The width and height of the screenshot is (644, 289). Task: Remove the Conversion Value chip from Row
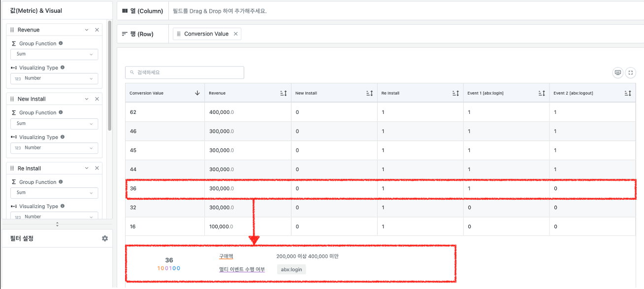pos(236,34)
